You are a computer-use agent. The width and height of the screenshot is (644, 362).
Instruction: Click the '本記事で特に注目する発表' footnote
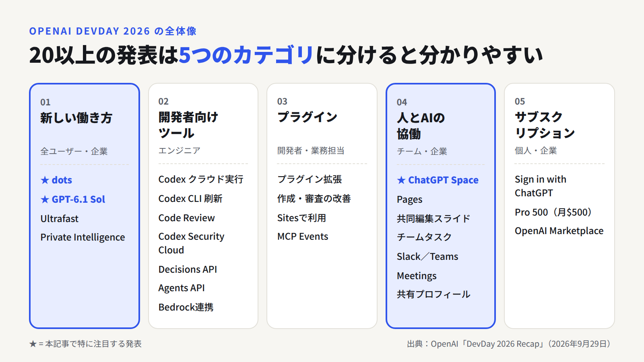(93, 344)
